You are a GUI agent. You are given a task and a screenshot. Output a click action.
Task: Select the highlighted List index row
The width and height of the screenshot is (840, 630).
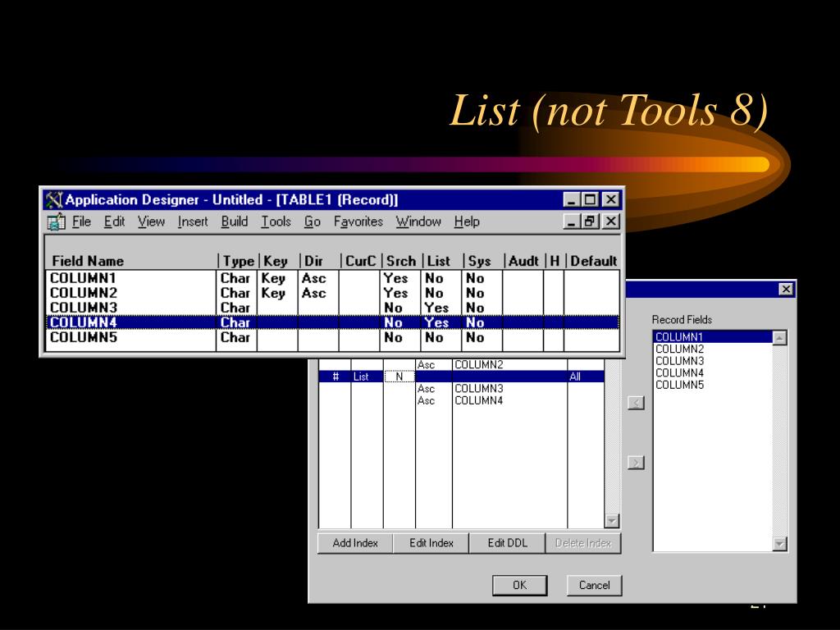462,377
